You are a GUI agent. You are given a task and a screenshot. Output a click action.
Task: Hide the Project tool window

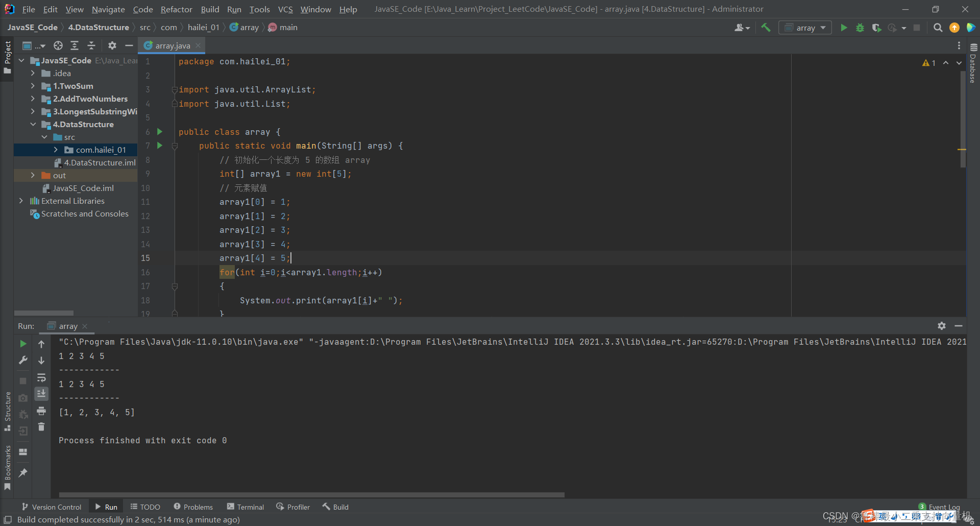pyautogui.click(x=129, y=45)
